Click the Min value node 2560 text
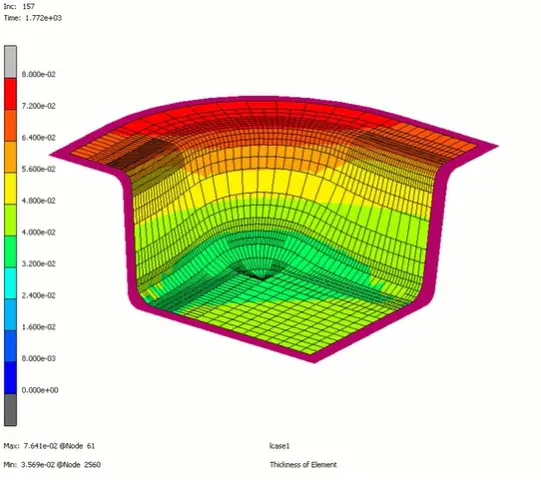Image resolution: width=541 pixels, height=481 pixels. (52, 465)
